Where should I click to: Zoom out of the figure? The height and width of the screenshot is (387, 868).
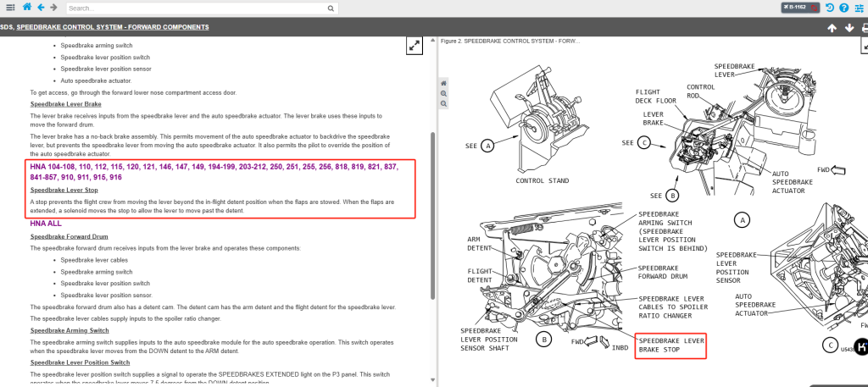[443, 103]
